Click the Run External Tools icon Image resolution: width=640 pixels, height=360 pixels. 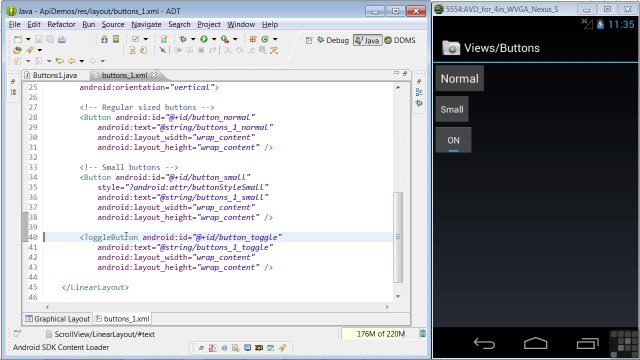click(224, 39)
